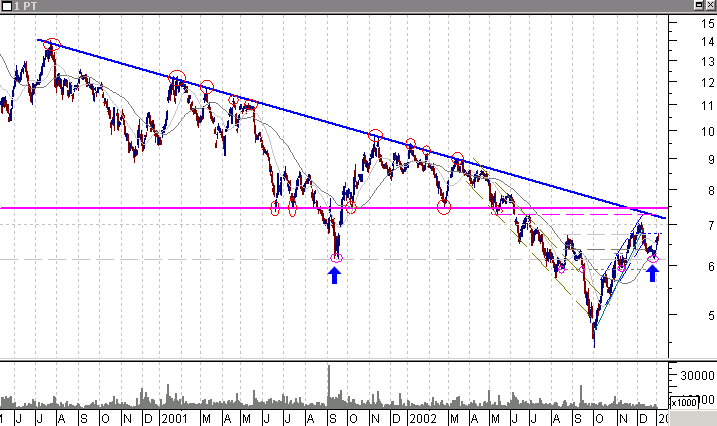Viewport: 717px width, 426px height.
Task: Click price axis label 9
Action: click(711, 160)
